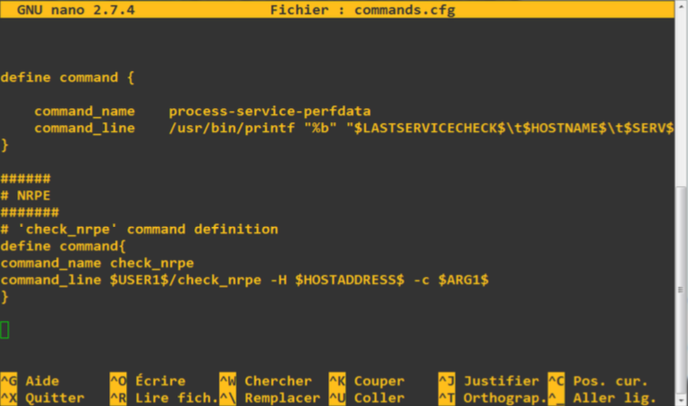Click the "# NRPE" comment line
688x406 pixels.
[26, 195]
